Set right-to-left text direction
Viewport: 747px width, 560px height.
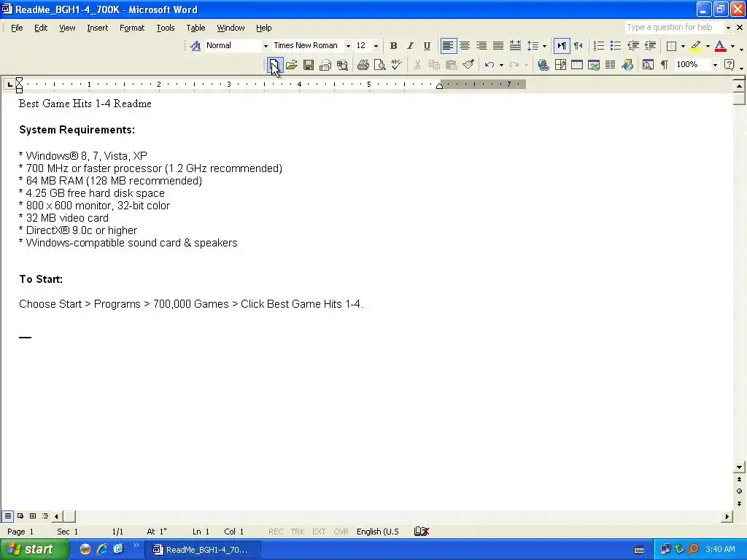[578, 46]
